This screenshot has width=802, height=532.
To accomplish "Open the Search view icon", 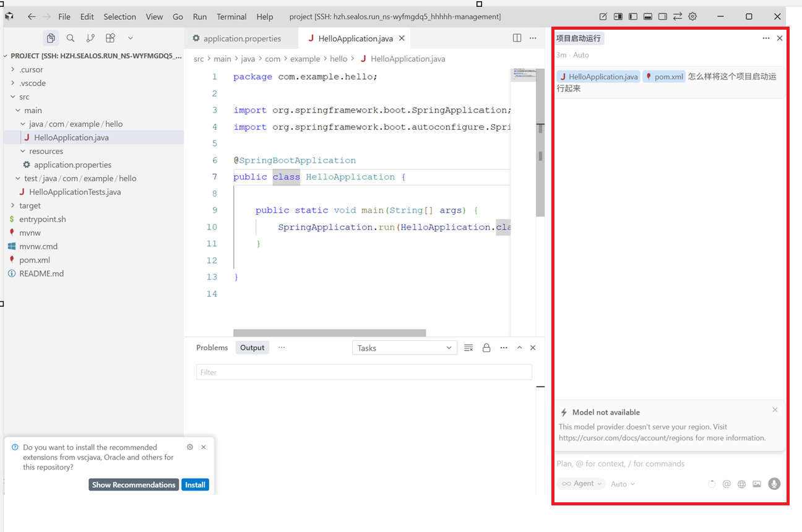I will [71, 38].
